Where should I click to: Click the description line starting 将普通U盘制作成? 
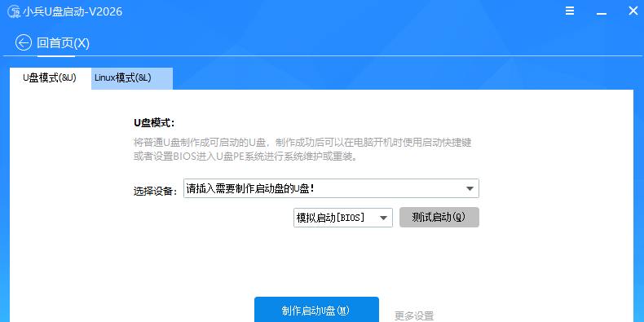(302, 143)
